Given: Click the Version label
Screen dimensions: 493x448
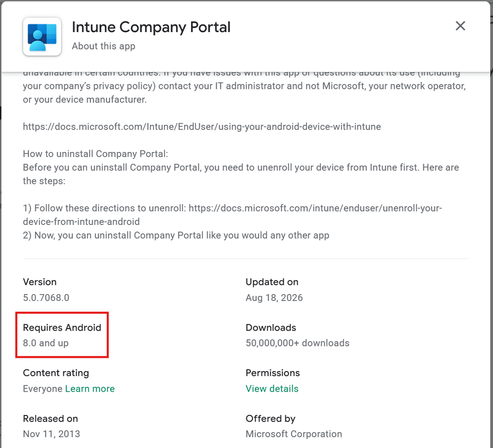Looking at the screenshot, I should pos(39,282).
